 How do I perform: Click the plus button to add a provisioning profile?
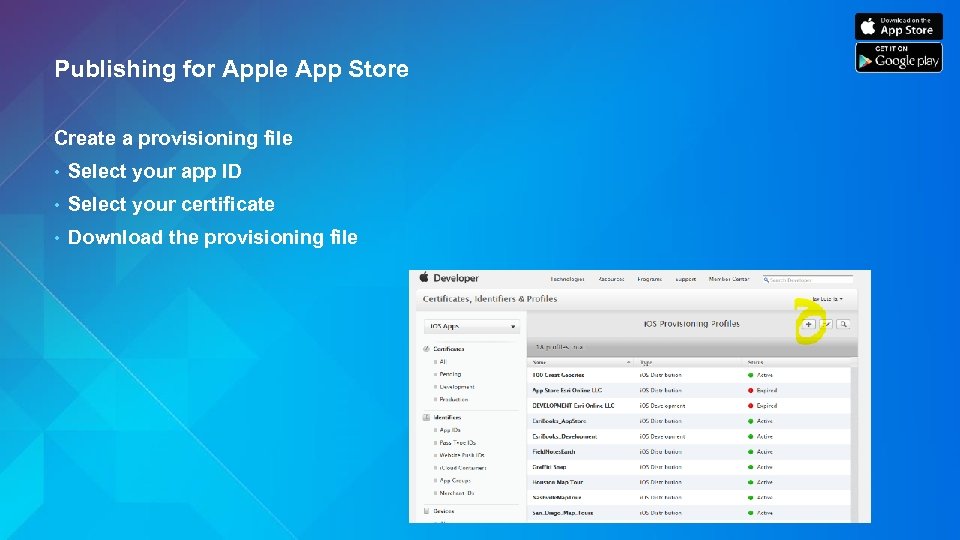(809, 324)
